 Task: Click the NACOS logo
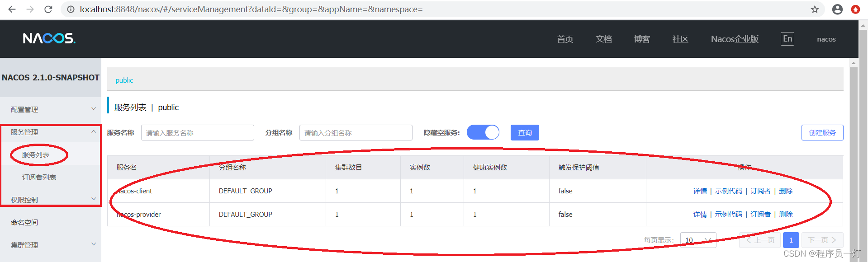[49, 38]
